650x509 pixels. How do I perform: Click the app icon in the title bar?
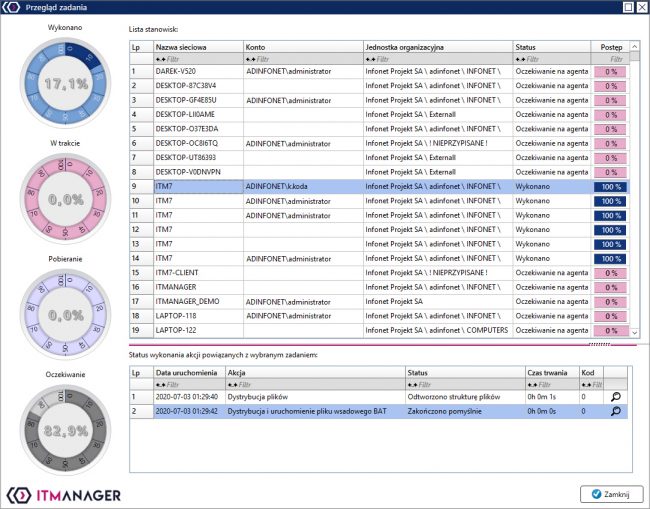click(11, 7)
